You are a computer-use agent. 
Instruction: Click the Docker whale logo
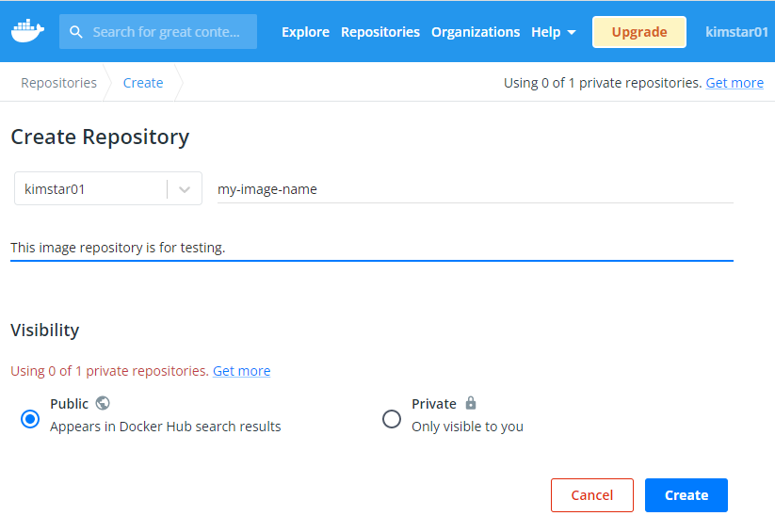pos(27,31)
